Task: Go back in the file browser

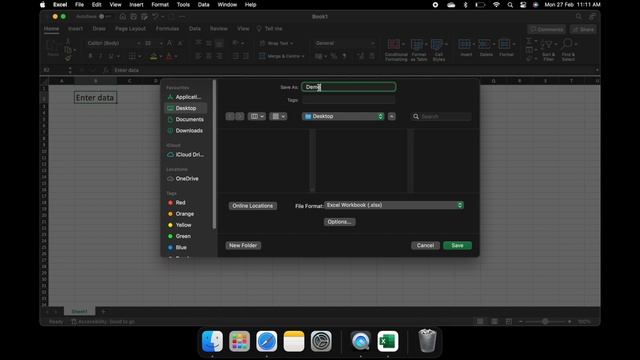Action: pyautogui.click(x=230, y=116)
